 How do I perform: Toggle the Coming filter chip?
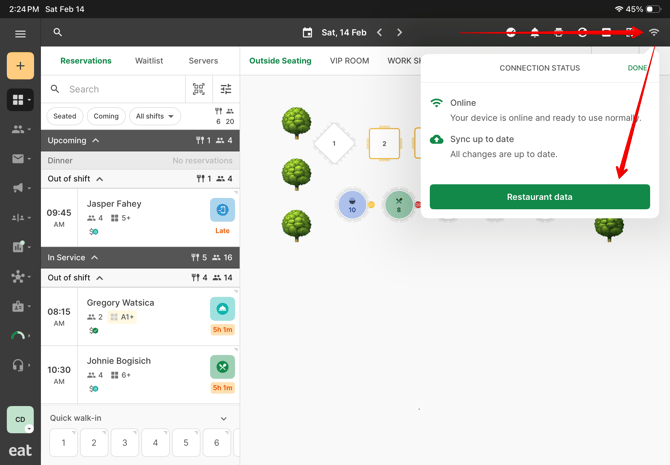click(x=106, y=116)
